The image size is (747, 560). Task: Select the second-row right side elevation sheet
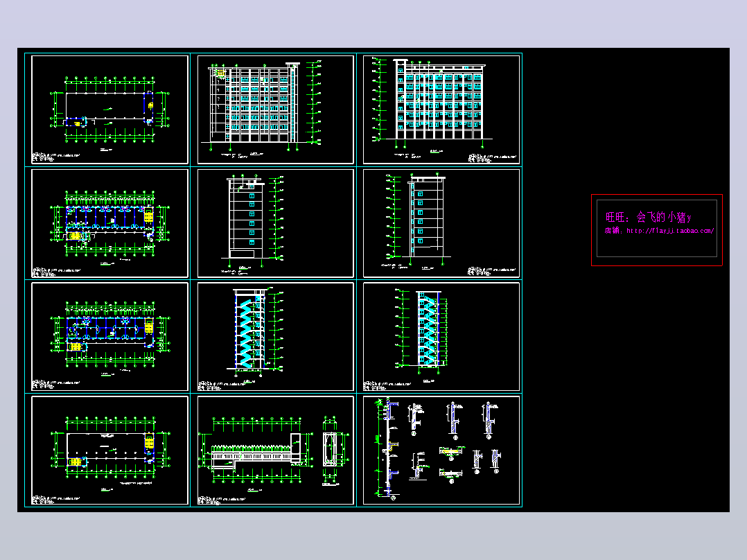[x=441, y=223]
